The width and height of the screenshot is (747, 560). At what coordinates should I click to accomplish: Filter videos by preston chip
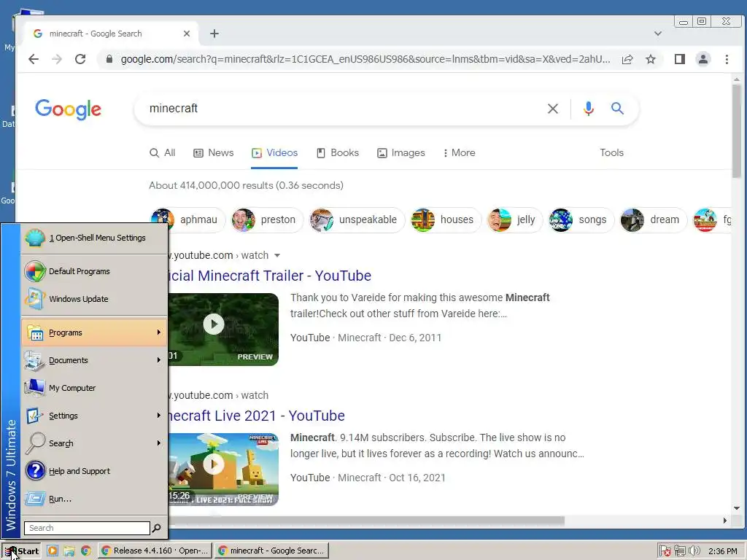tap(267, 220)
